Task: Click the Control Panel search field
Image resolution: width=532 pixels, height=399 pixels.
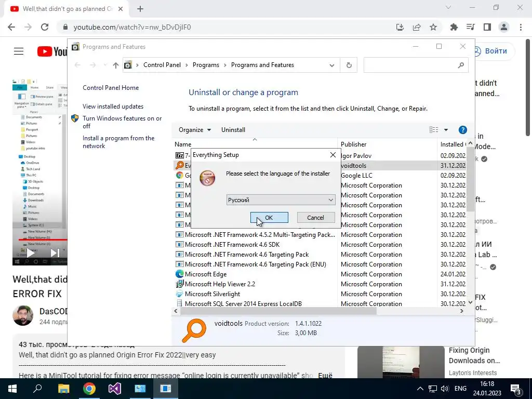Action: coord(416,65)
